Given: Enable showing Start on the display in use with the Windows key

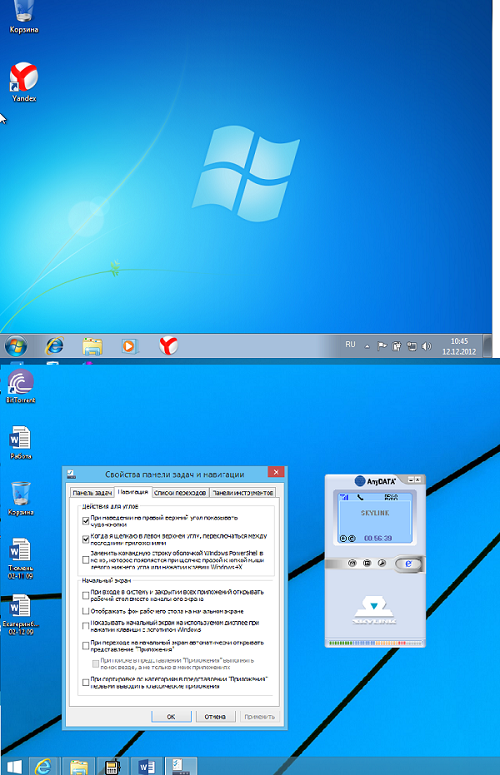Looking at the screenshot, I should 85,626.
